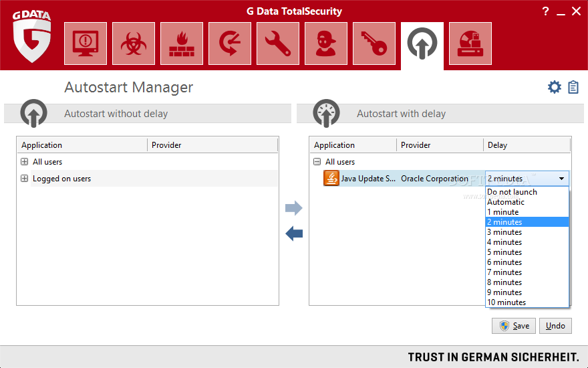Open settings via the gear icon
This screenshot has height=368, width=588.
(554, 87)
